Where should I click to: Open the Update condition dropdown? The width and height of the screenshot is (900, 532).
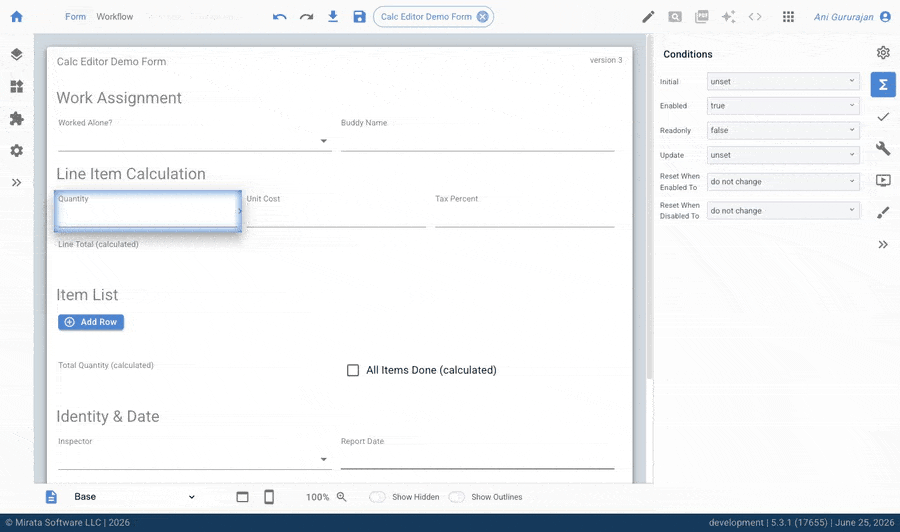point(783,155)
